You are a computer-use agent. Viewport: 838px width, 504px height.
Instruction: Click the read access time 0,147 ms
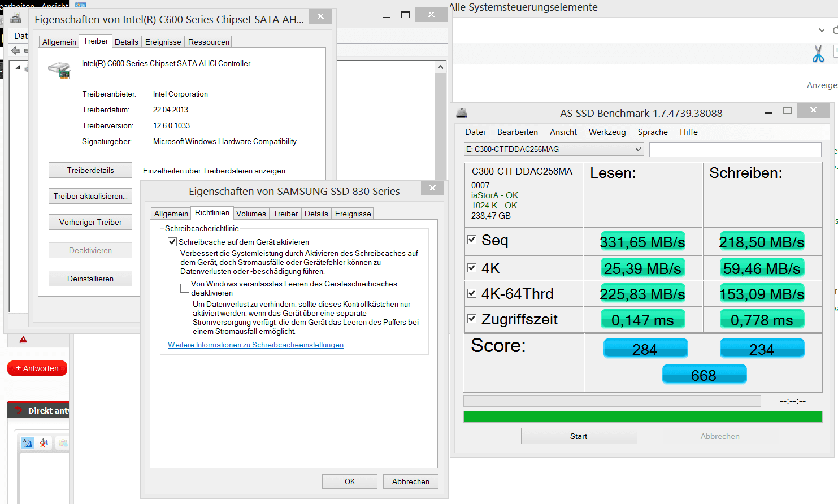pos(642,320)
